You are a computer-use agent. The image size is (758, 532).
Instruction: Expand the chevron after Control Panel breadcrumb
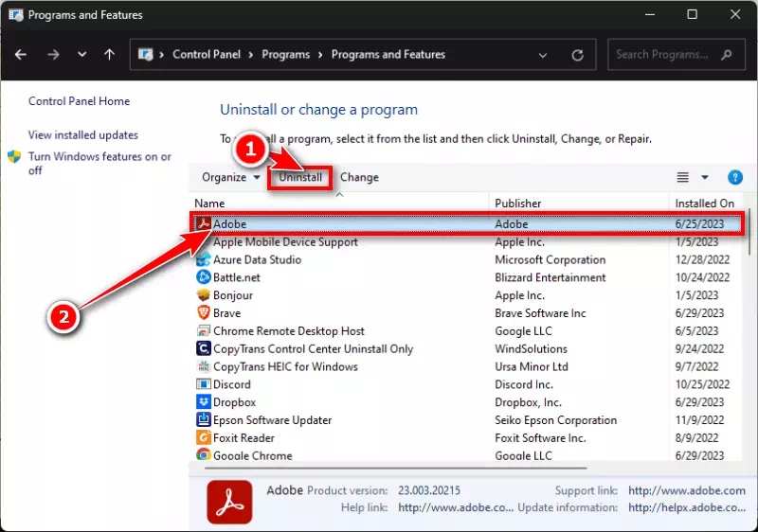pos(251,55)
